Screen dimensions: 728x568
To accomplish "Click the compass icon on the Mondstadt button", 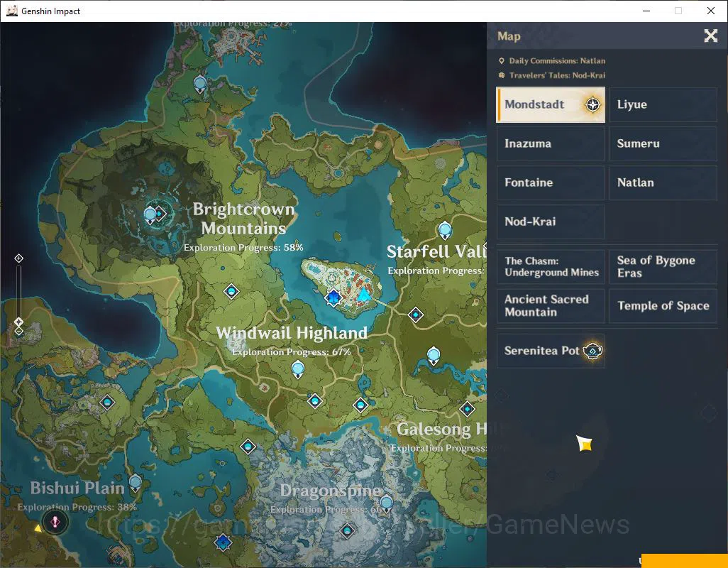I will tap(592, 104).
